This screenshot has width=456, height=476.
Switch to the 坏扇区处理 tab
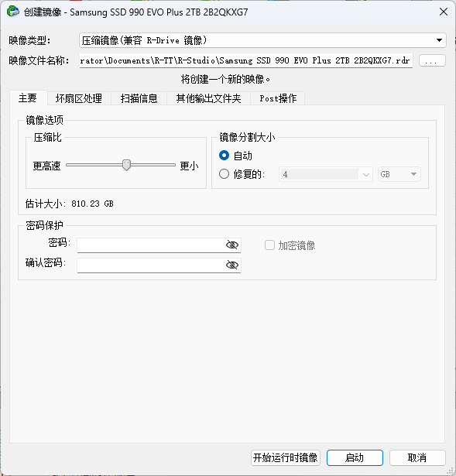click(79, 98)
